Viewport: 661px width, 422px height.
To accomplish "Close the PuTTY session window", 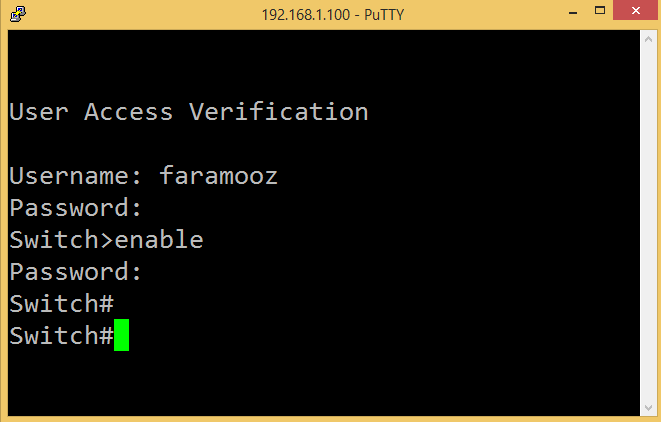I will pos(636,11).
